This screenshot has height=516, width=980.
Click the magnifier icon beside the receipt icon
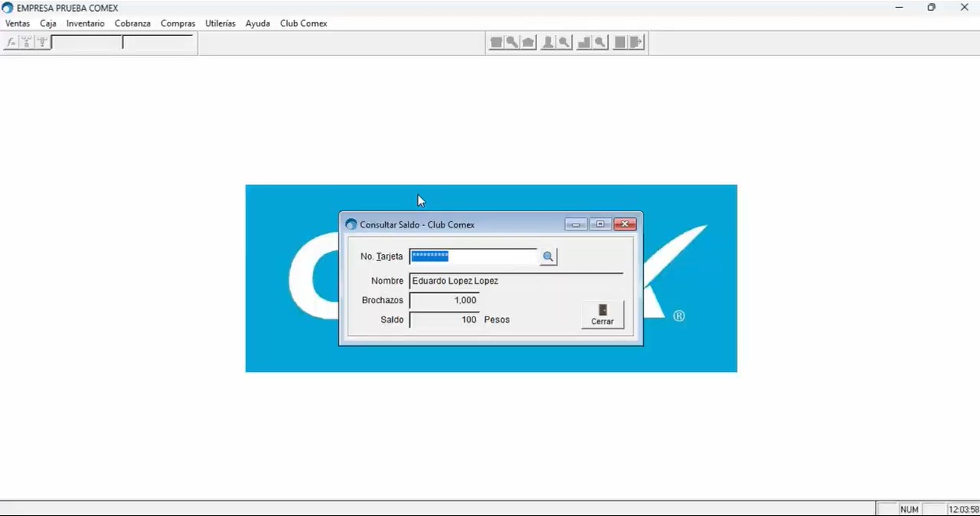coord(512,43)
